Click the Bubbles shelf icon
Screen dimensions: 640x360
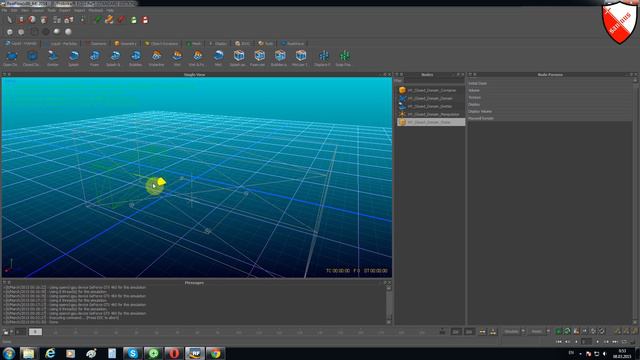136,58
